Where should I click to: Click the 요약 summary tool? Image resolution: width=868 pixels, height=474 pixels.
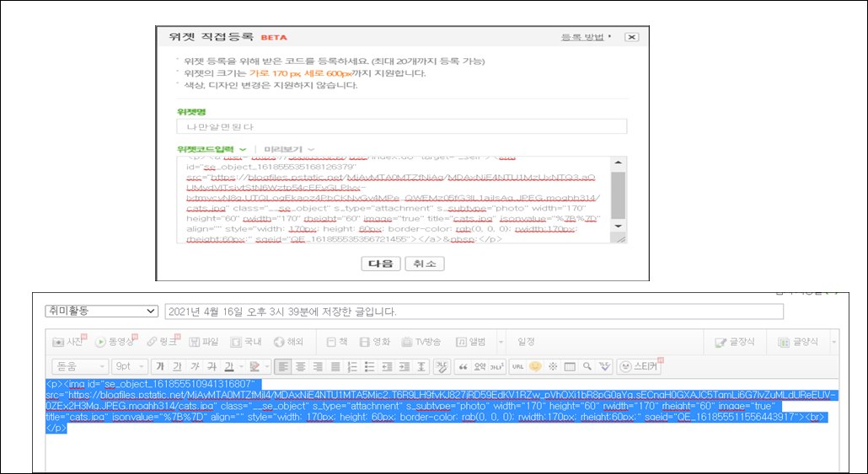click(x=480, y=366)
